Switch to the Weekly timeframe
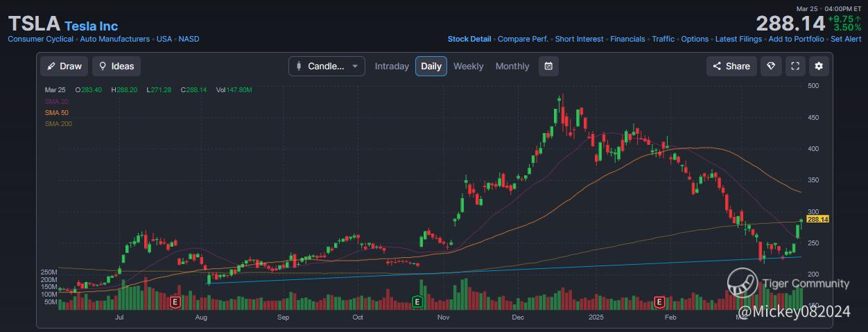 tap(469, 67)
